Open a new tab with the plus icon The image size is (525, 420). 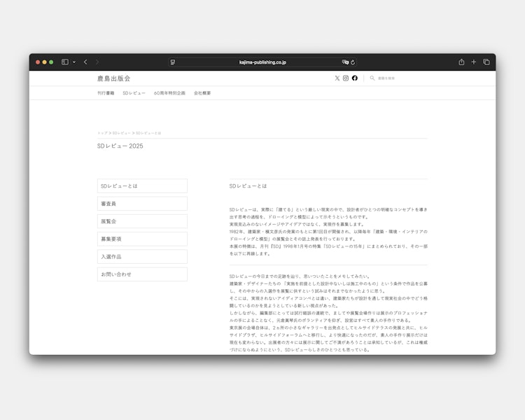tap(473, 62)
